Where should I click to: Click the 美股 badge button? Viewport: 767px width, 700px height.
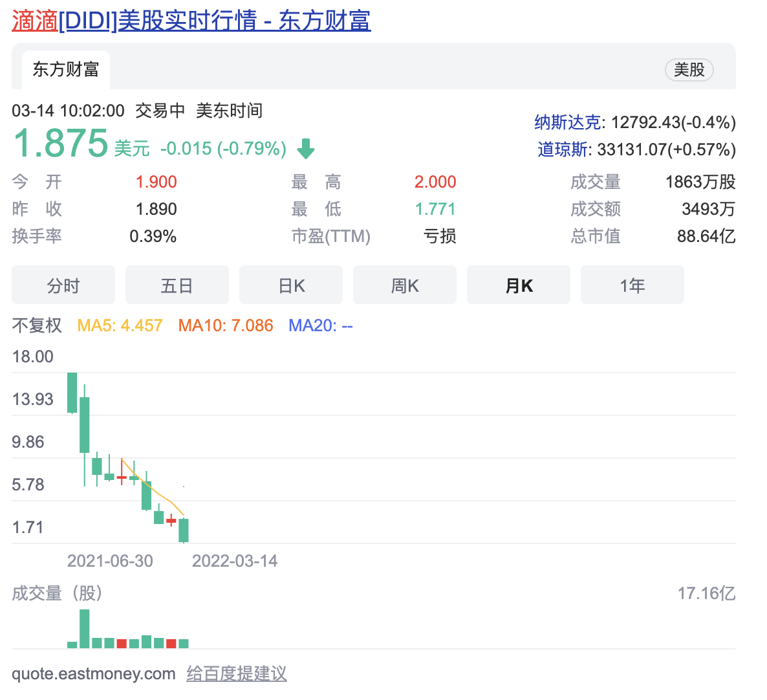[689, 70]
